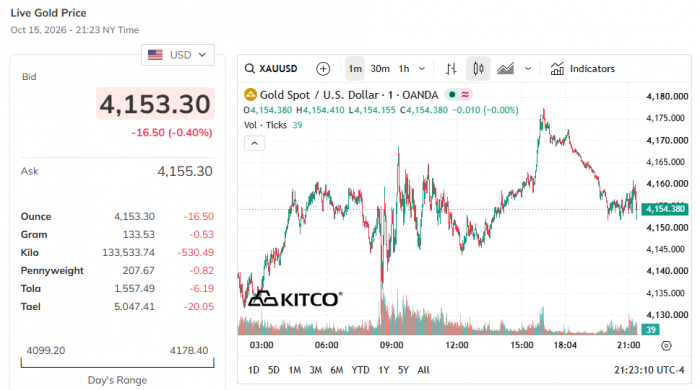Open the chart settings gear icon
Image resolution: width=700 pixels, height=390 pixels.
[x=666, y=345]
